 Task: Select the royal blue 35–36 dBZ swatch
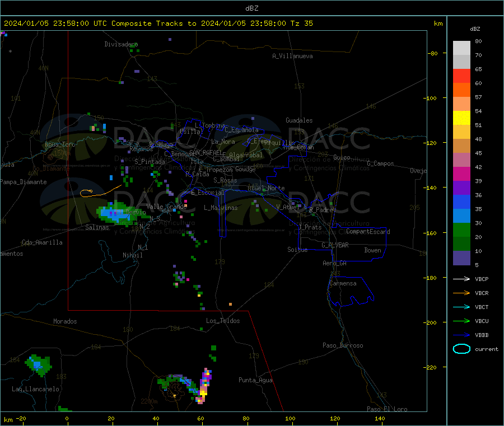(461, 202)
